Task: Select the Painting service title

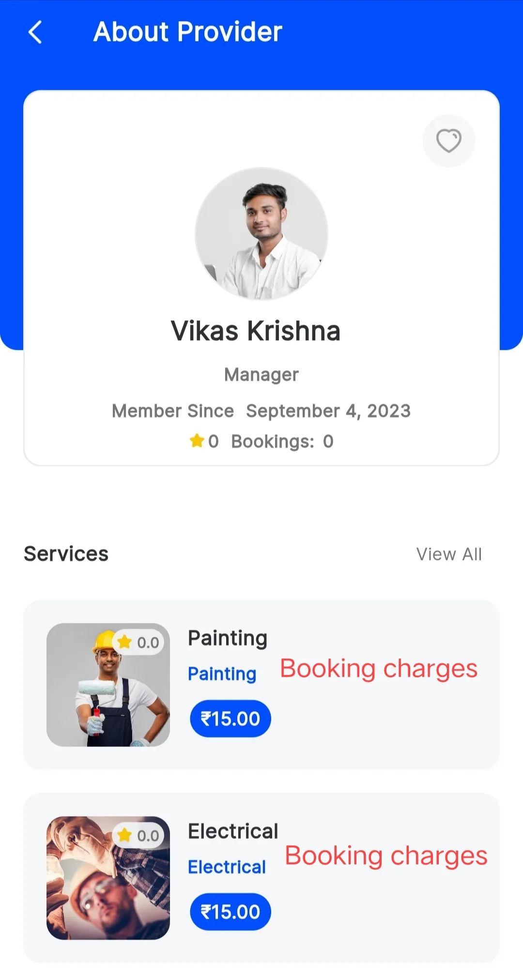Action: coord(228,638)
